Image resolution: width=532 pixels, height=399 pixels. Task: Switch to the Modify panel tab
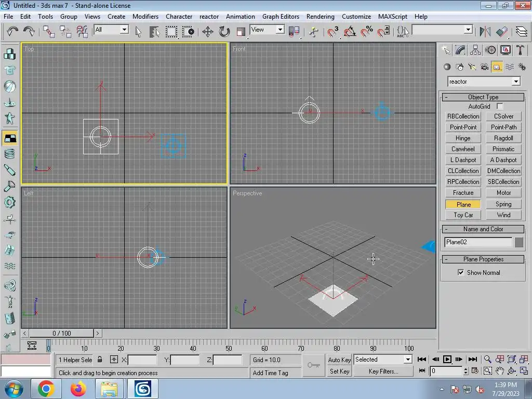[460, 50]
